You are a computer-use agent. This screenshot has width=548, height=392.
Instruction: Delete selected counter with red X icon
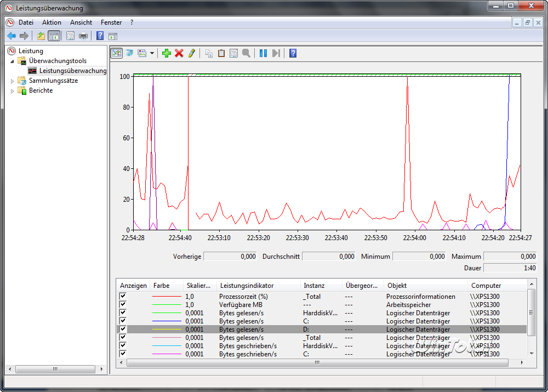(179, 53)
